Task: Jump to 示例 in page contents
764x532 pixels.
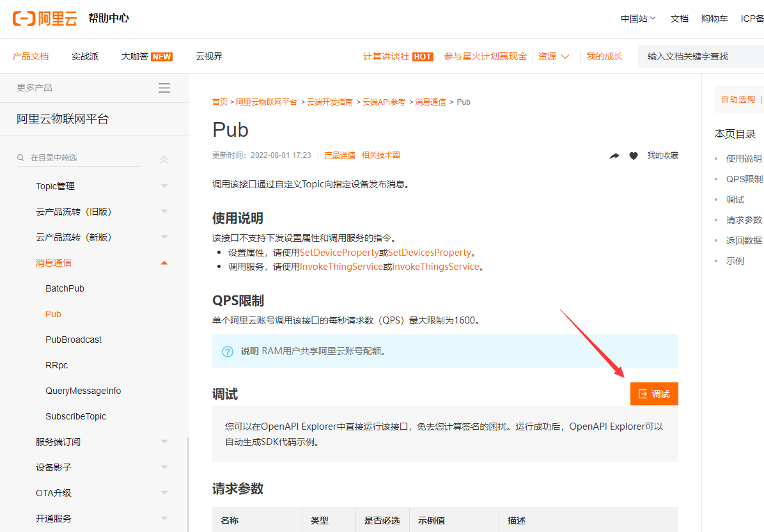Action: (x=735, y=261)
